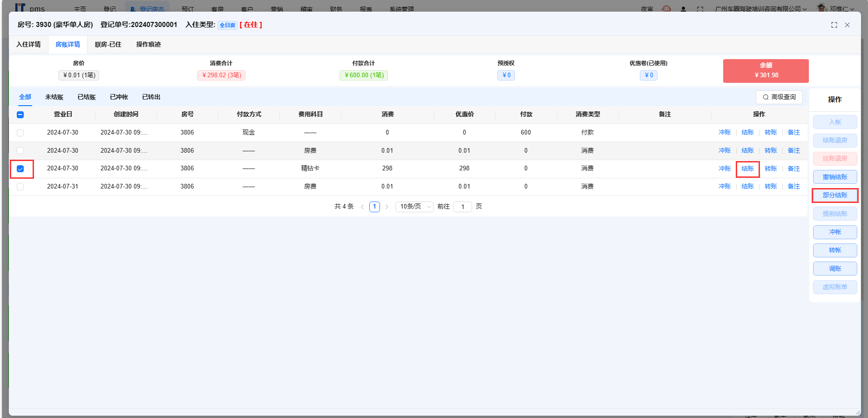Click the 部分结账 button
Screen dimensions: 868x418
[834, 196]
